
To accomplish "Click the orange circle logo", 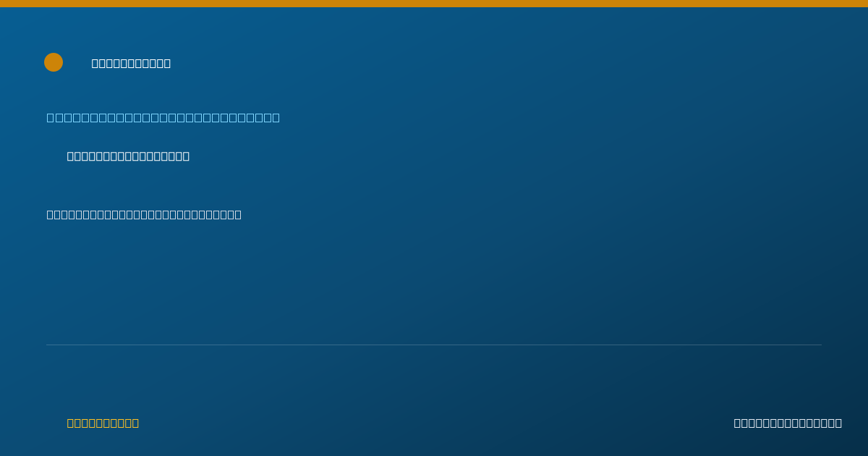I will [54, 62].
